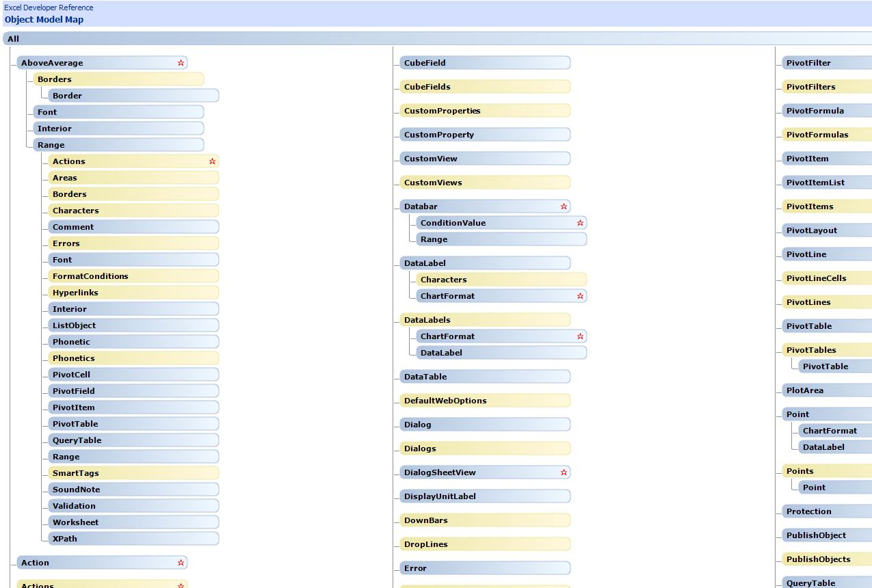The width and height of the screenshot is (872, 588).
Task: Click the red star next to DialogSheetView
Action: pyautogui.click(x=564, y=472)
